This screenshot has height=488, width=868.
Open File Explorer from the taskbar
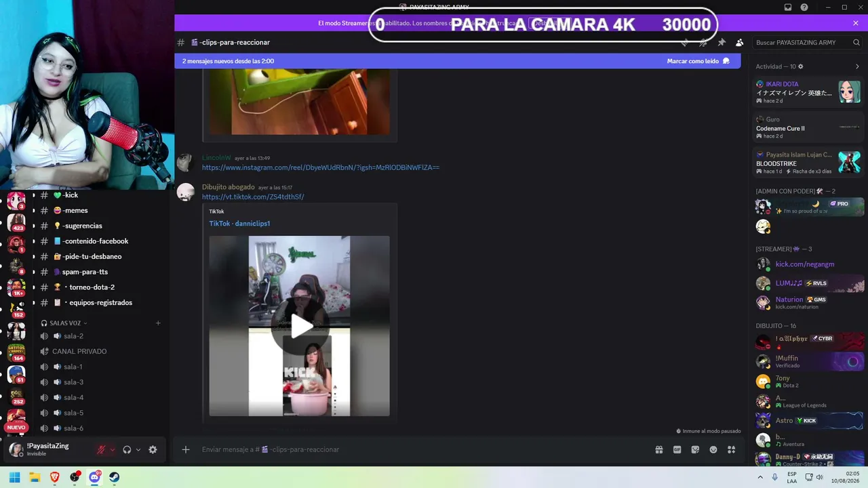(x=35, y=477)
